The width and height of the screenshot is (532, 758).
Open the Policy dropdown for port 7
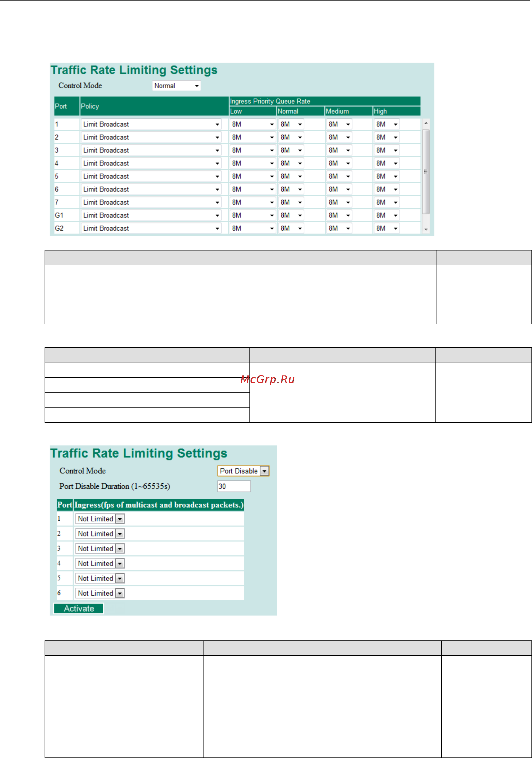pyautogui.click(x=151, y=202)
